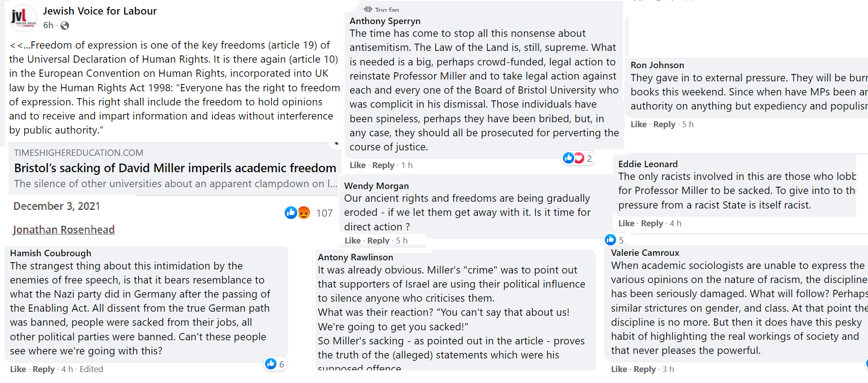Screen dimensions: 868x383
Task: Click the public globe privacy icon
Action: point(65,26)
